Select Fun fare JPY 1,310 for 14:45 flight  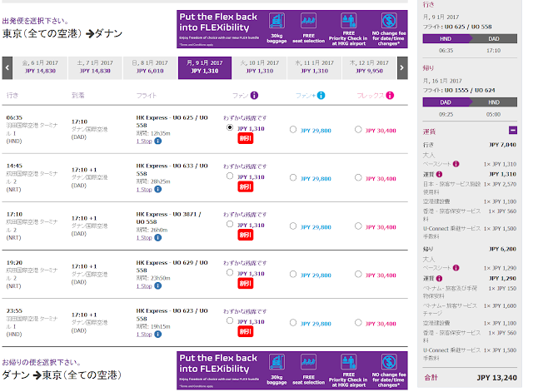pyautogui.click(x=230, y=176)
